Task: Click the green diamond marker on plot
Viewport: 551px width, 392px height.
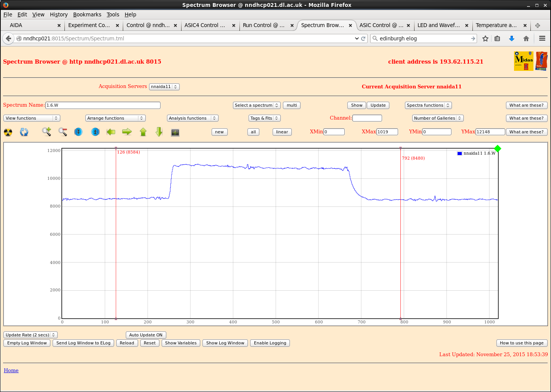Action: pyautogui.click(x=497, y=149)
